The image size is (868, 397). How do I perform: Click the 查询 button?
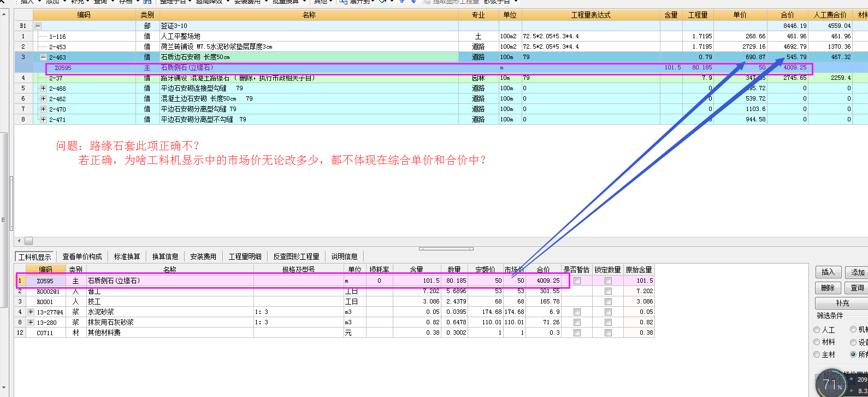click(x=857, y=288)
